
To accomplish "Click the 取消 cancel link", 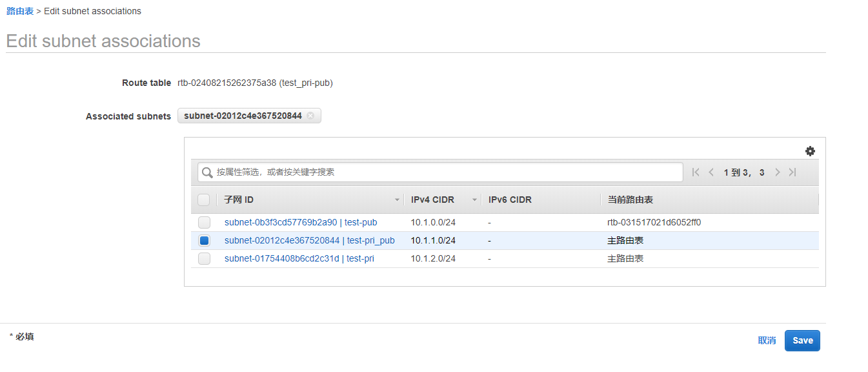I will click(767, 340).
